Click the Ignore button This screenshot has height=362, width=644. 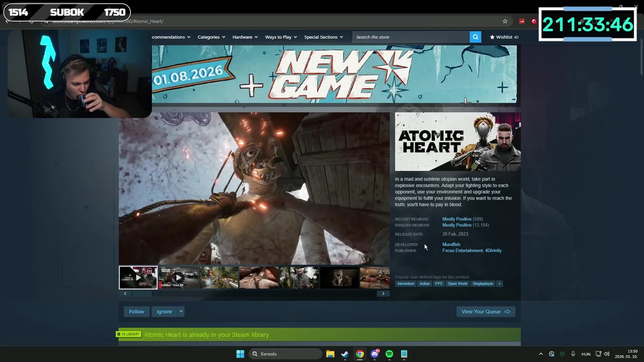tap(164, 312)
